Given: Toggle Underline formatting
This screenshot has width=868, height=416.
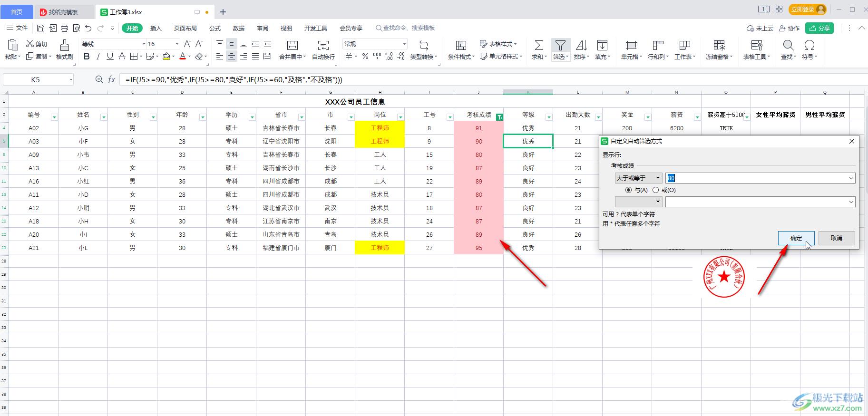Looking at the screenshot, I should pyautogui.click(x=110, y=57).
